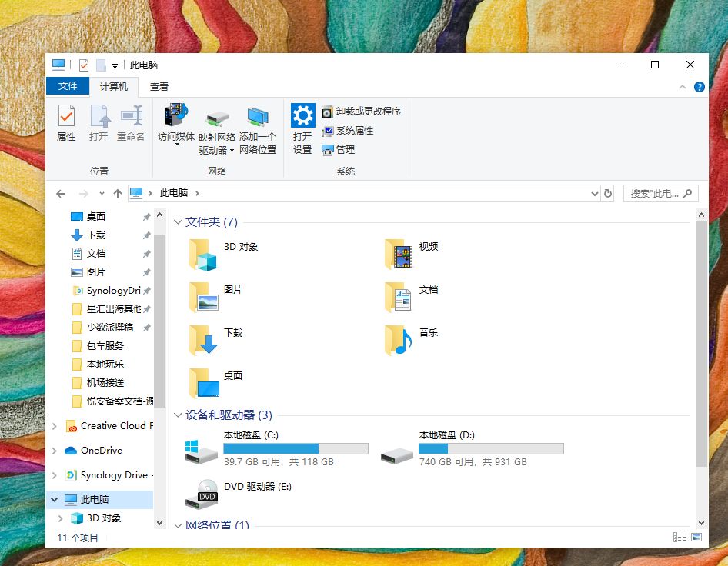The image size is (728, 566).
Task: Expand the OneDrive tree node
Action: [55, 451]
